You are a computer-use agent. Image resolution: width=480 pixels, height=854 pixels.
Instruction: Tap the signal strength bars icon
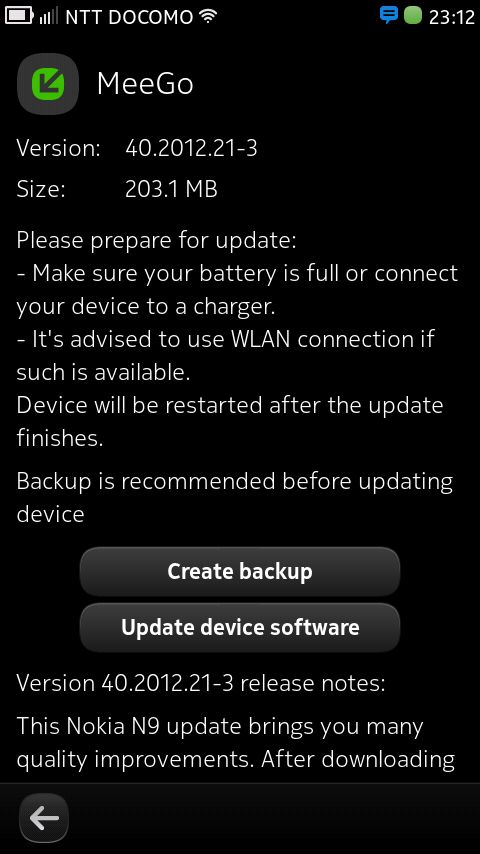coord(48,16)
